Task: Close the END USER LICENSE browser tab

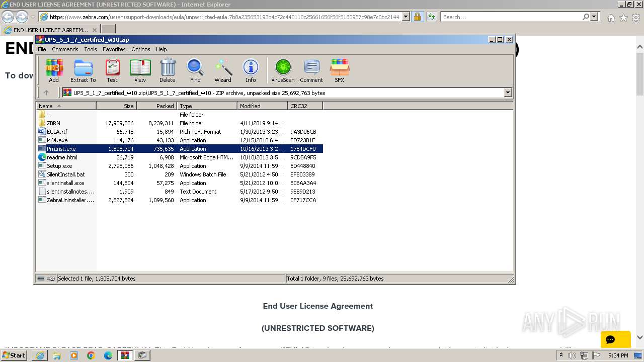Action: pos(94,30)
